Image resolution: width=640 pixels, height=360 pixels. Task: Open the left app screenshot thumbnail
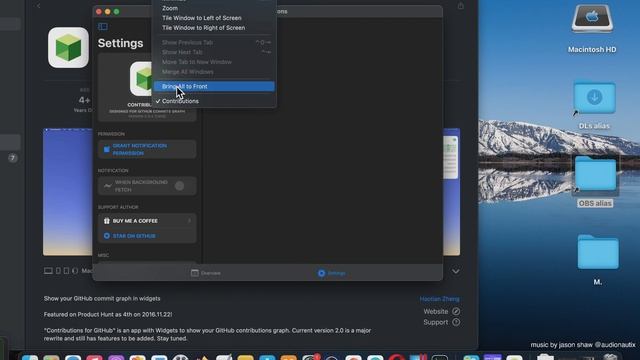coord(68,192)
